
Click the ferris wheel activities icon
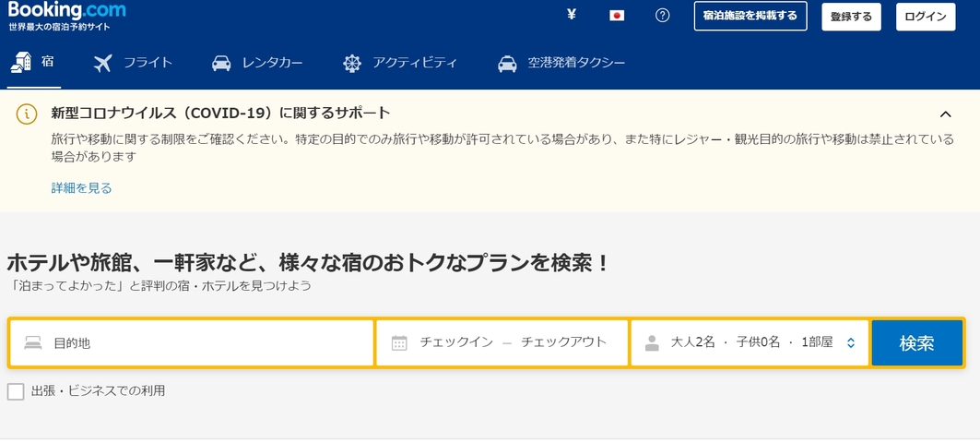coord(352,63)
